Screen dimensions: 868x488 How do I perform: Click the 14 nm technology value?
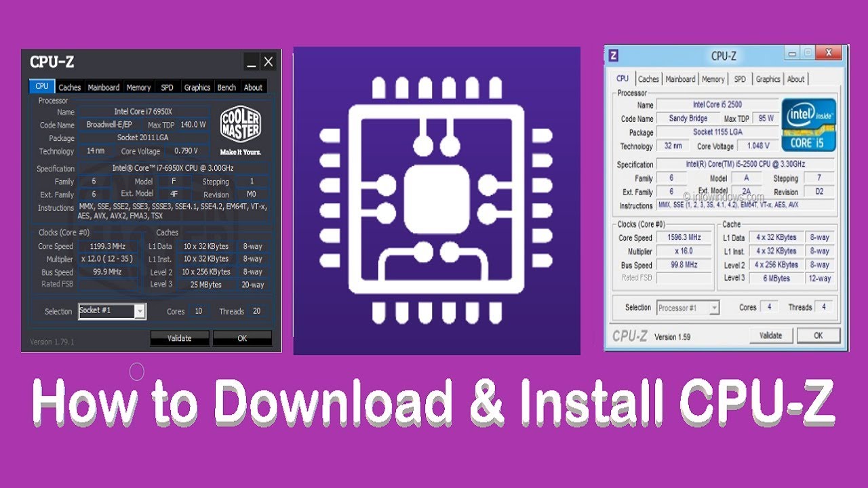point(96,150)
